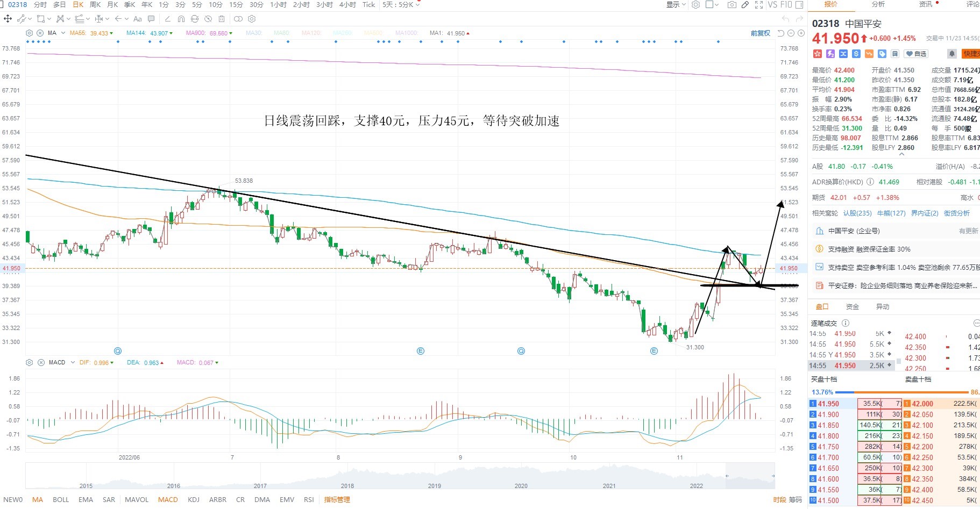Viewport: 980px width, 509px height.
Task: Toggle MAVOL sub-indicator
Action: point(137,500)
